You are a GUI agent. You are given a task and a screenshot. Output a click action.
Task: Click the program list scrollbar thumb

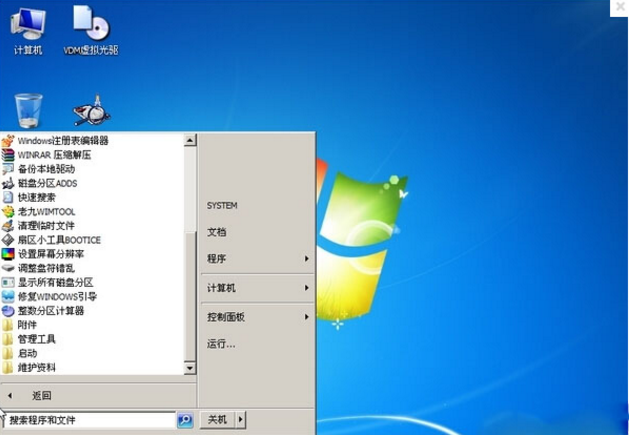190,296
